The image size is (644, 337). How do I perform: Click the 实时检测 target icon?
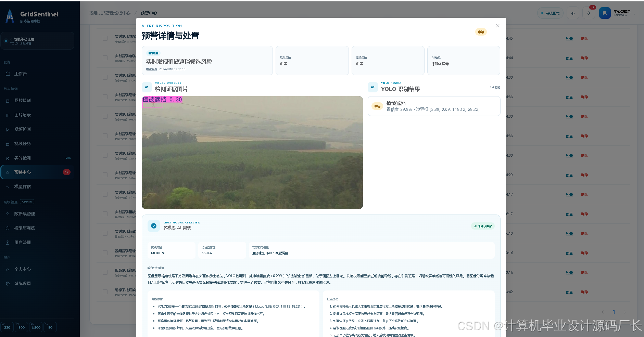pyautogui.click(x=8, y=158)
